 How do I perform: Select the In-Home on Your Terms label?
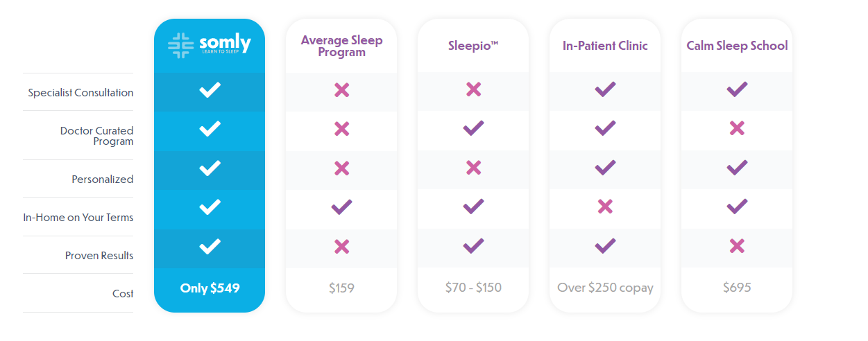(x=78, y=218)
